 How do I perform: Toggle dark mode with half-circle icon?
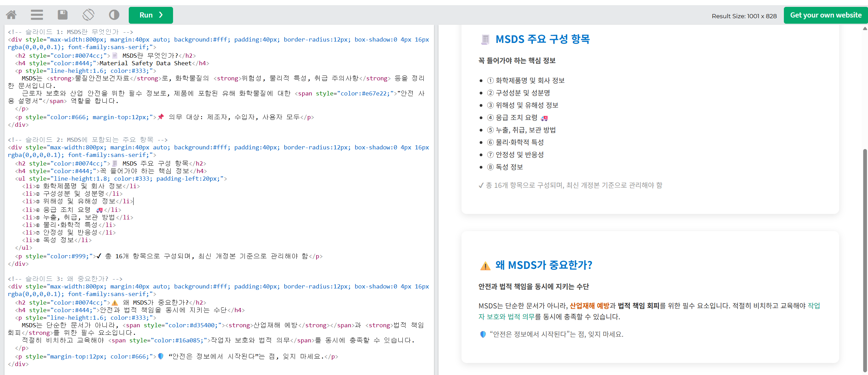(114, 15)
